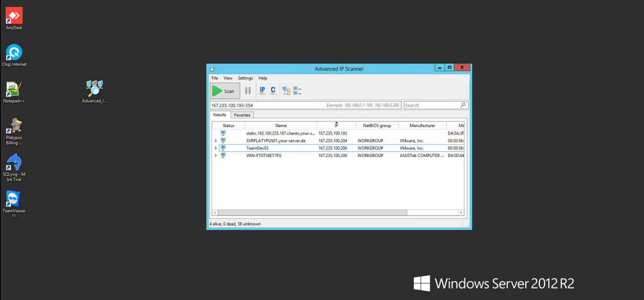Select the TeamViewer 11 desktop shortcut
Viewport: 644px width, 300px height.
tap(14, 204)
